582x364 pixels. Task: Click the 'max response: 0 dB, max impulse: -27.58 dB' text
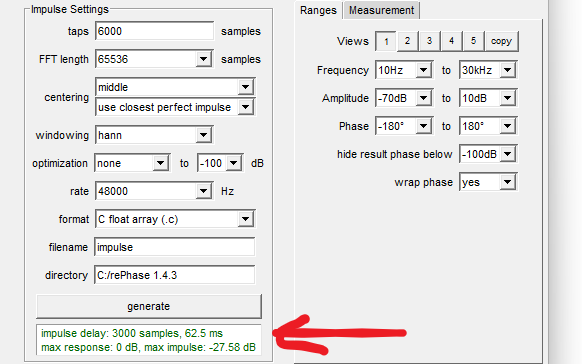[x=148, y=348]
